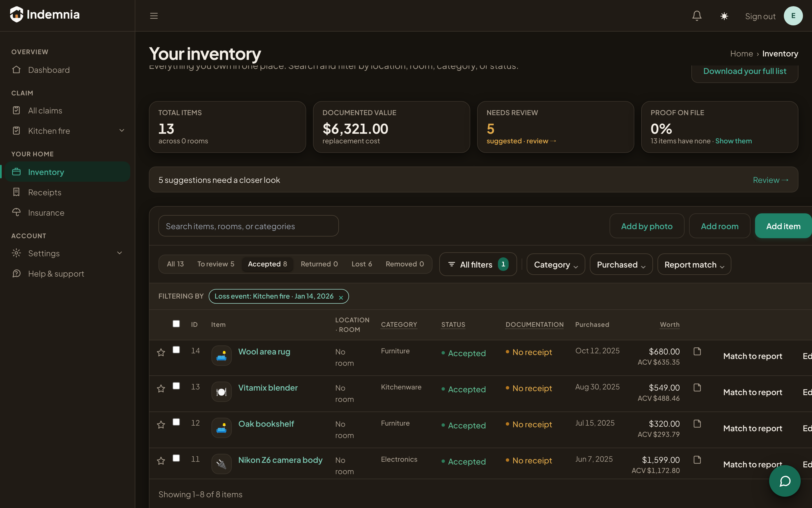The width and height of the screenshot is (812, 508).
Task: Open the chat support bubble
Action: 784,481
